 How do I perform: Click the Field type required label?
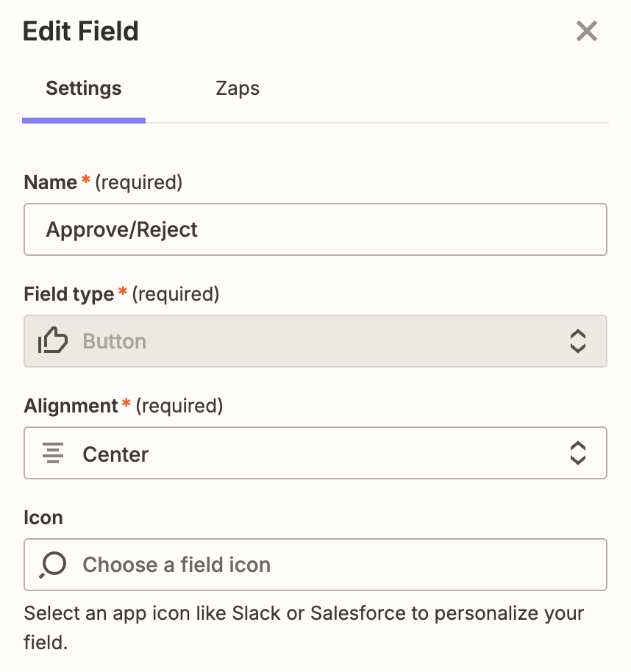click(121, 294)
